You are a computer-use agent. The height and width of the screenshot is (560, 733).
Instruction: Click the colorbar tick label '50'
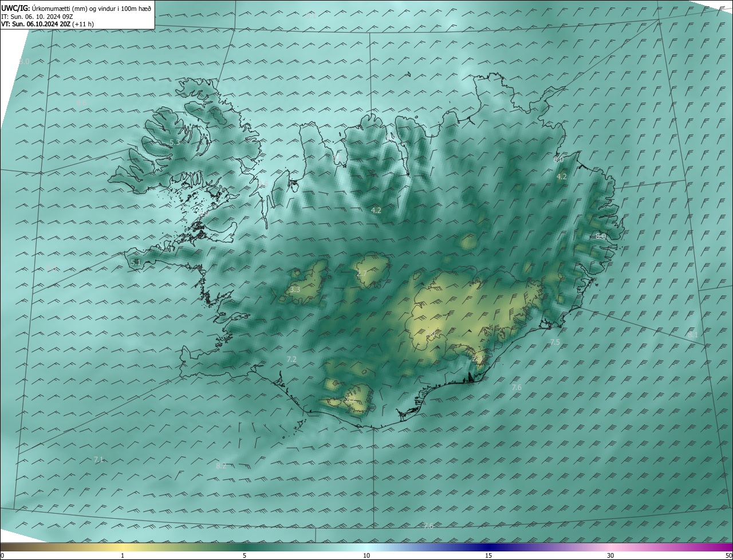[x=728, y=555]
